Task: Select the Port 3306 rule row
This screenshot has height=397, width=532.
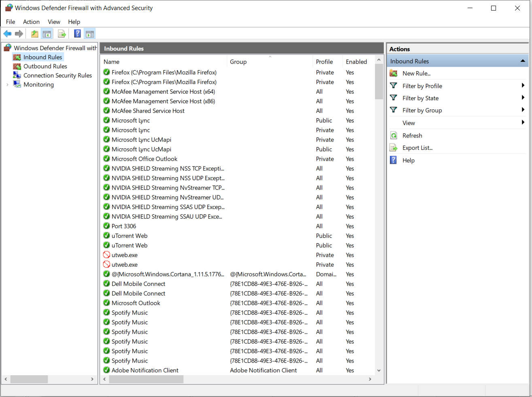Action: coord(238,226)
